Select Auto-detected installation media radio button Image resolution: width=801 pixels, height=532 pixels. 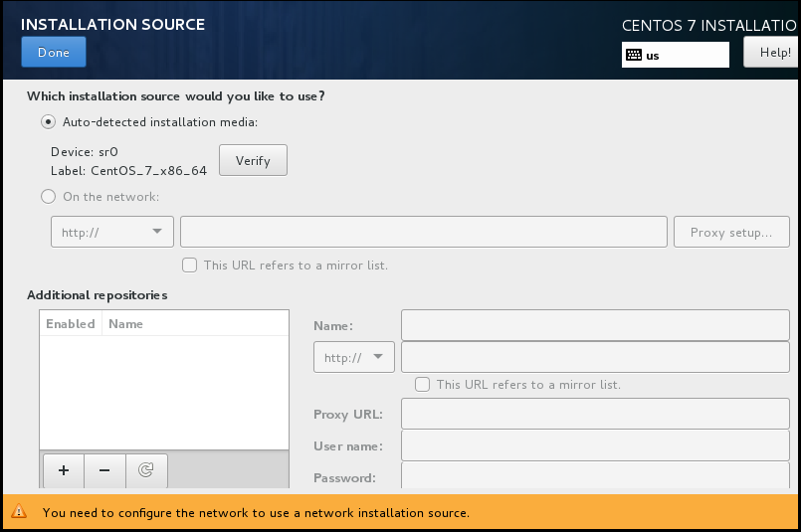(x=48, y=122)
